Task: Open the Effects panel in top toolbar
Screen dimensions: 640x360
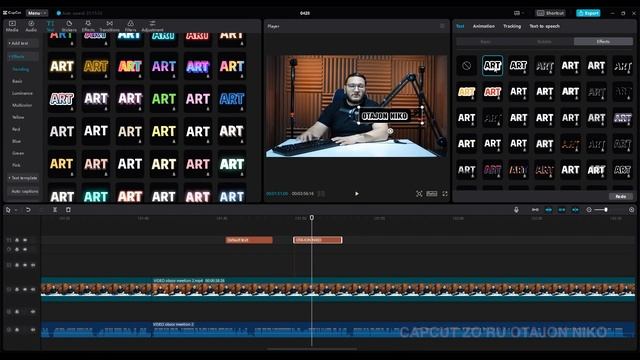Action: (x=88, y=26)
